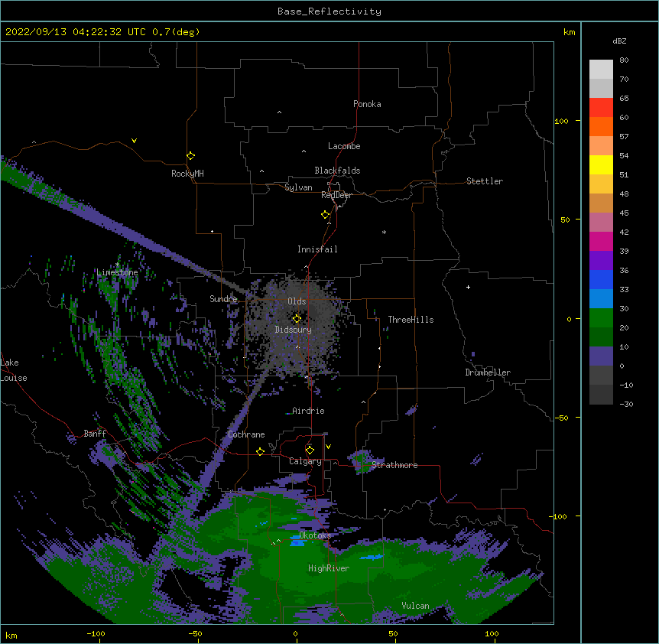Select the red 65-60 dBZ legend swatch
659x644 pixels.
[601, 108]
